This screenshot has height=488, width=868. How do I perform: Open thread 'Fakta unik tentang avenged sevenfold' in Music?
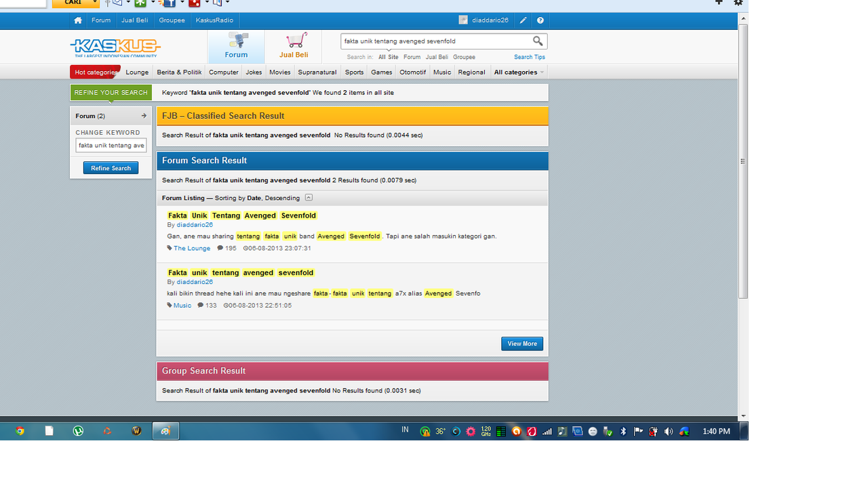(x=241, y=272)
